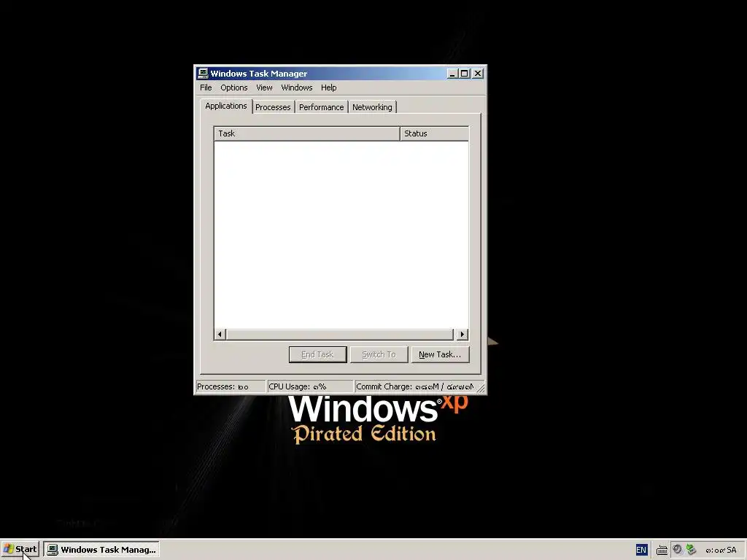Close the Windows Task Manager window

[x=478, y=74]
